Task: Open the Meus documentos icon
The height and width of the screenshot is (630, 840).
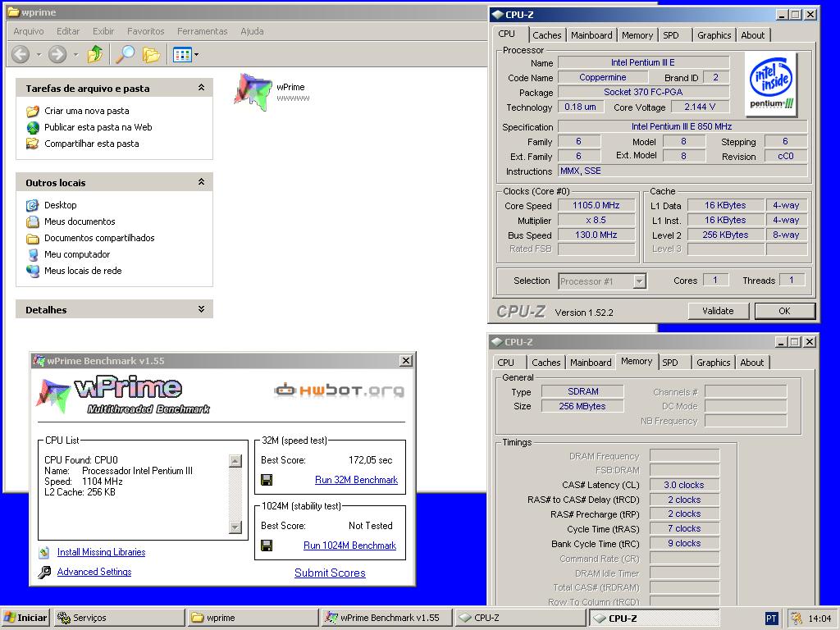Action: pyautogui.click(x=33, y=221)
